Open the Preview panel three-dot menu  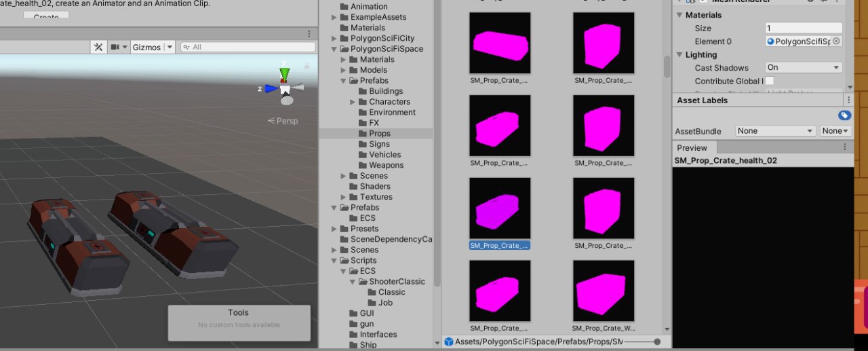pos(845,147)
